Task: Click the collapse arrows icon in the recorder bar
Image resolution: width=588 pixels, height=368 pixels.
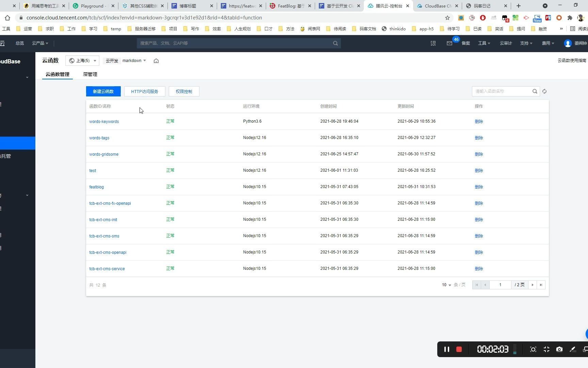Action: pyautogui.click(x=546, y=349)
